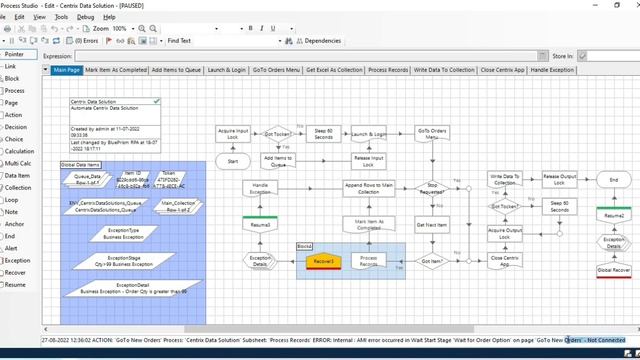Click the Find Text input field
This screenshot has width=640, height=360.
click(x=236, y=41)
